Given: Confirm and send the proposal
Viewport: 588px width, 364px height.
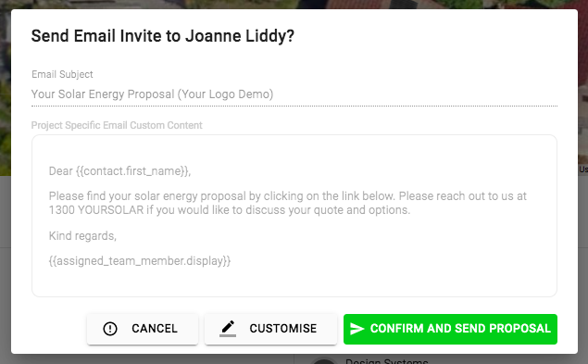Looking at the screenshot, I should 450,329.
